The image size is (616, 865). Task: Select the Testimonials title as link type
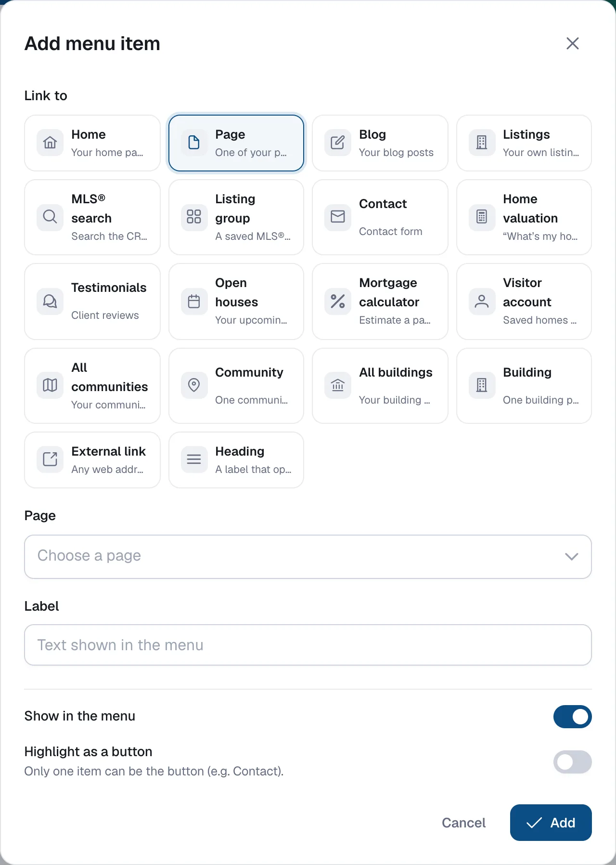pyautogui.click(x=109, y=288)
